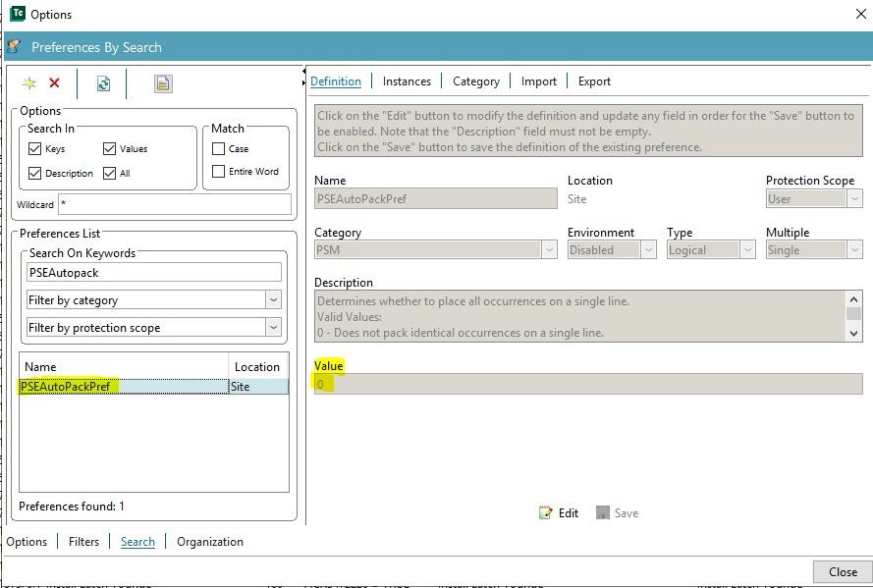Click the Preferences By Search header icon
The image size is (873, 588).
click(14, 47)
